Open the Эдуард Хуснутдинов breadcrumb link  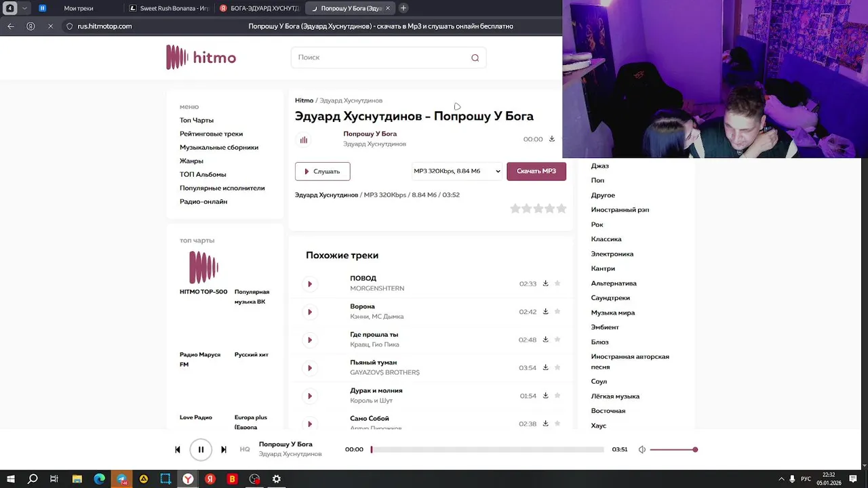pyautogui.click(x=351, y=100)
